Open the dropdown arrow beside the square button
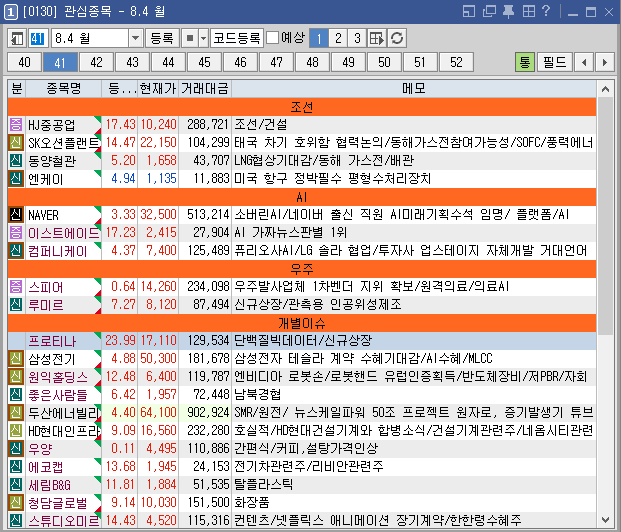Image resolution: width=621 pixels, height=532 pixels. 203,38
